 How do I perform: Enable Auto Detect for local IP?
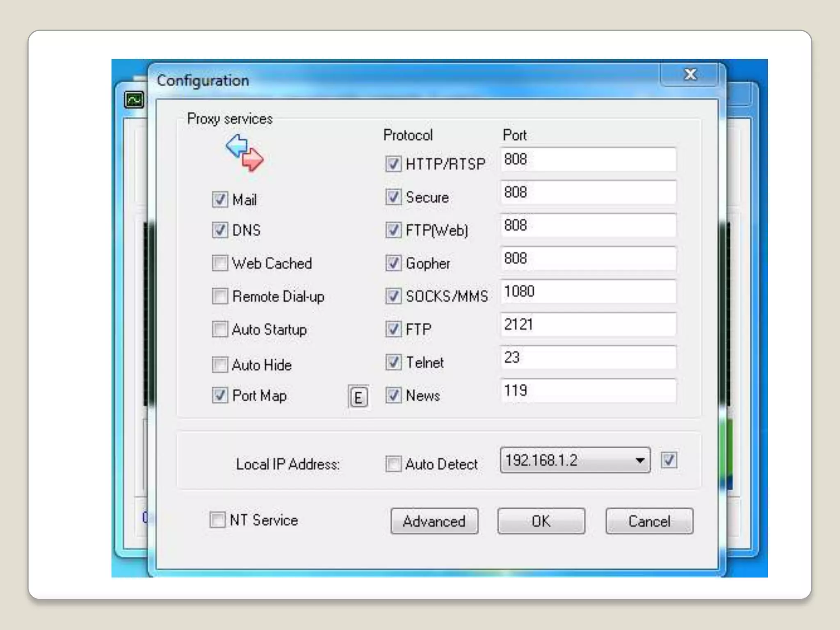[x=393, y=464]
